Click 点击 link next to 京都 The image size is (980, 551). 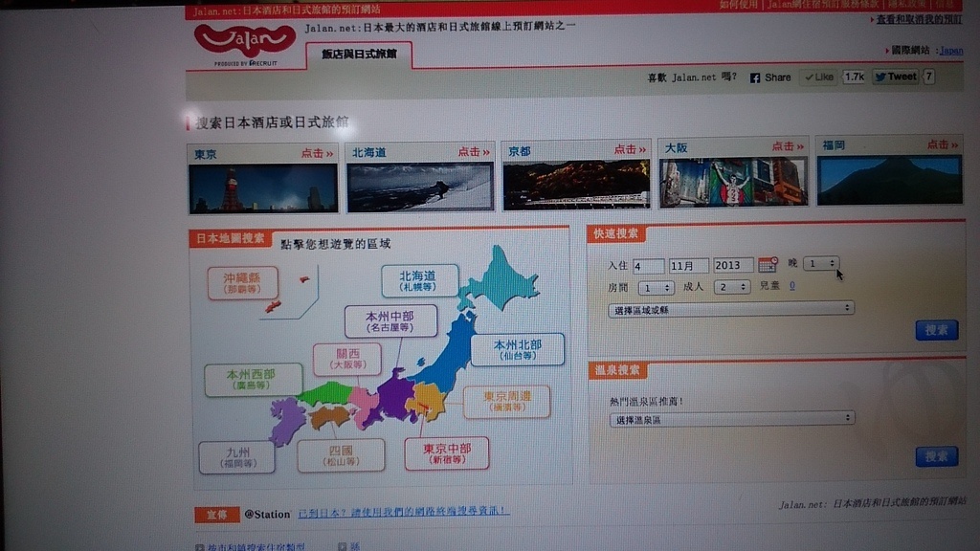tap(630, 149)
